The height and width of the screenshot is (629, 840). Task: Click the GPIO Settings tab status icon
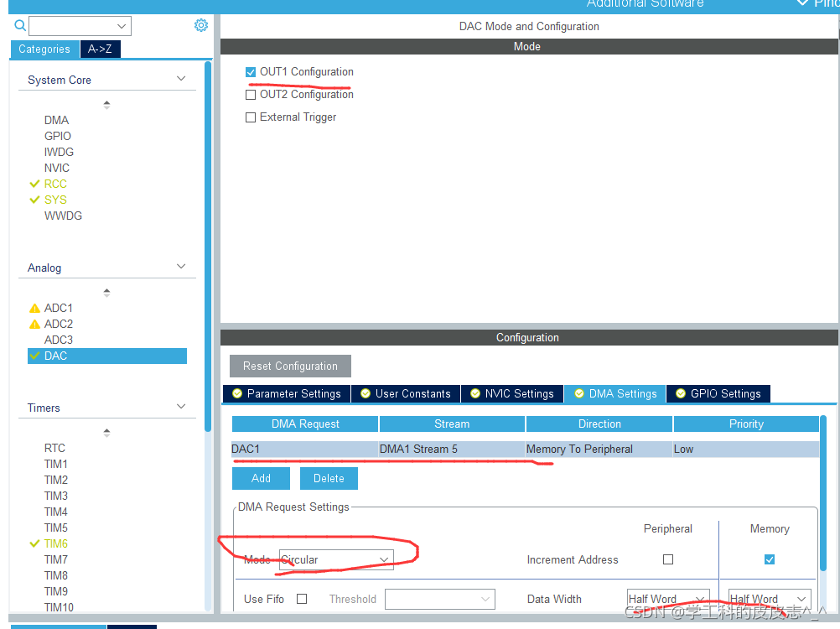pyautogui.click(x=681, y=394)
